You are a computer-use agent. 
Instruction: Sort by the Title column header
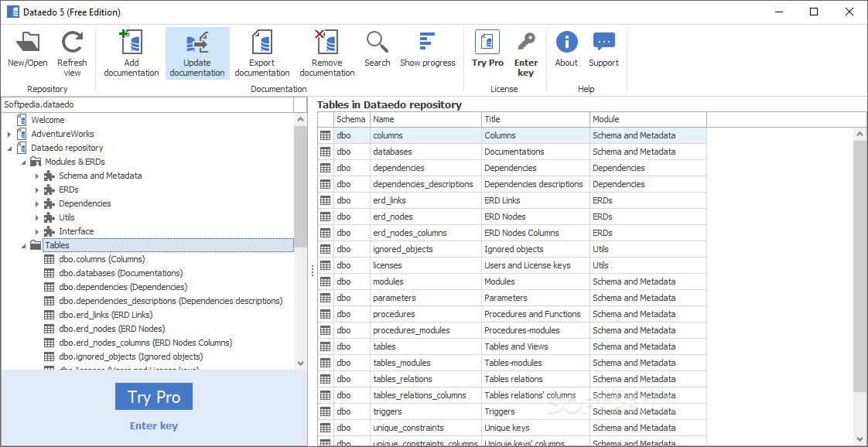point(535,120)
